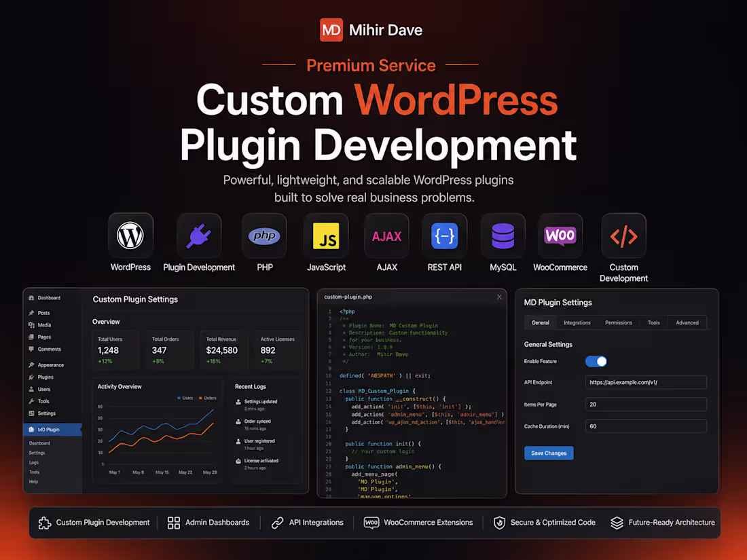
Task: Click the custom-plugin.php file name
Action: 348,297
